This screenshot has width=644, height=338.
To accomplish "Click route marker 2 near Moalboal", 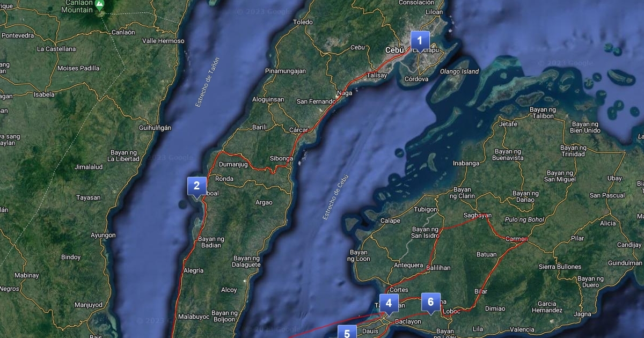I will coord(197,185).
